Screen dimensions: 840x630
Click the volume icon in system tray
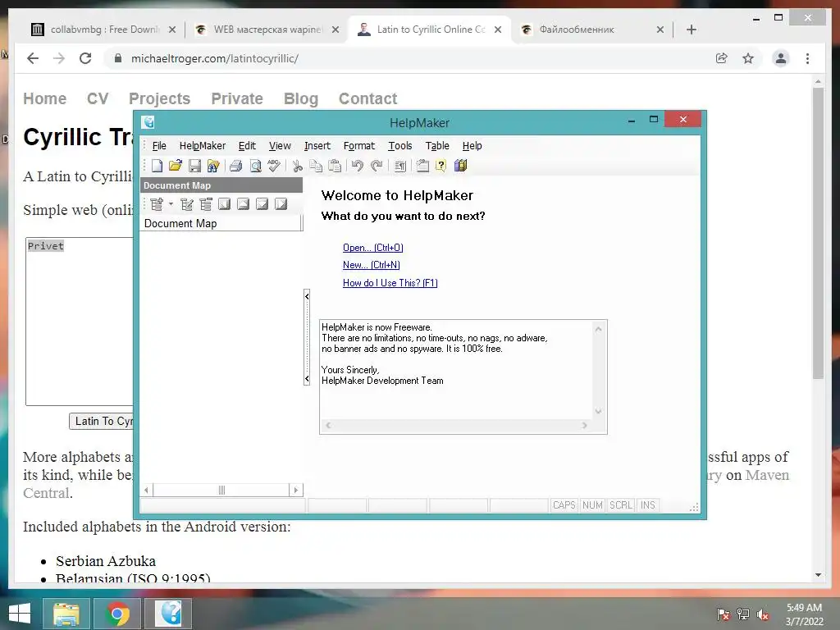pos(763,614)
